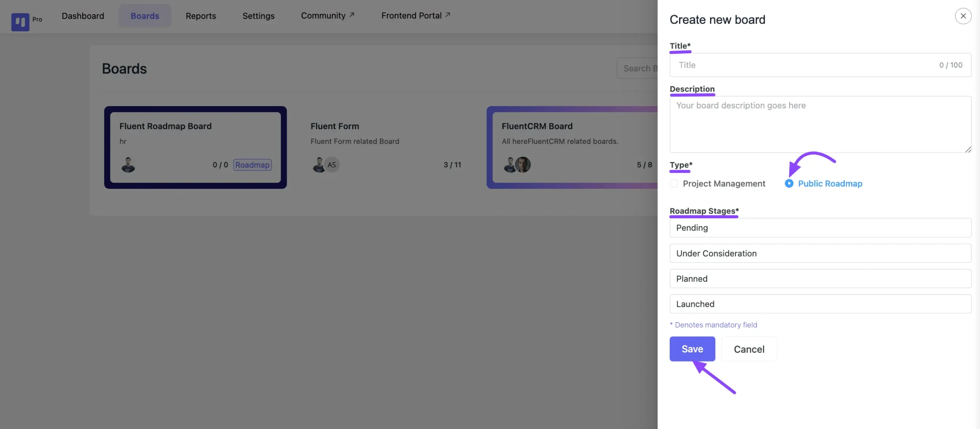Open the Fluent Roadmap Board card
This screenshot has height=429, width=980.
(195, 147)
